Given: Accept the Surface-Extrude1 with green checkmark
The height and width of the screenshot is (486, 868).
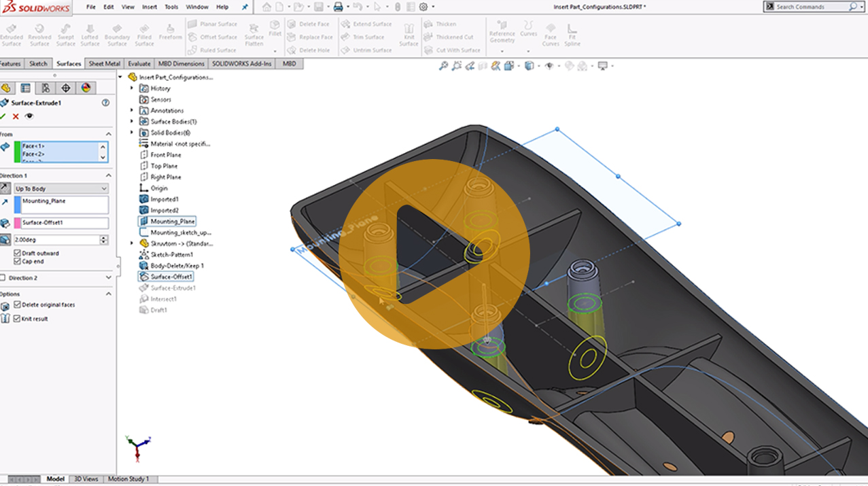Looking at the screenshot, I should tap(3, 116).
